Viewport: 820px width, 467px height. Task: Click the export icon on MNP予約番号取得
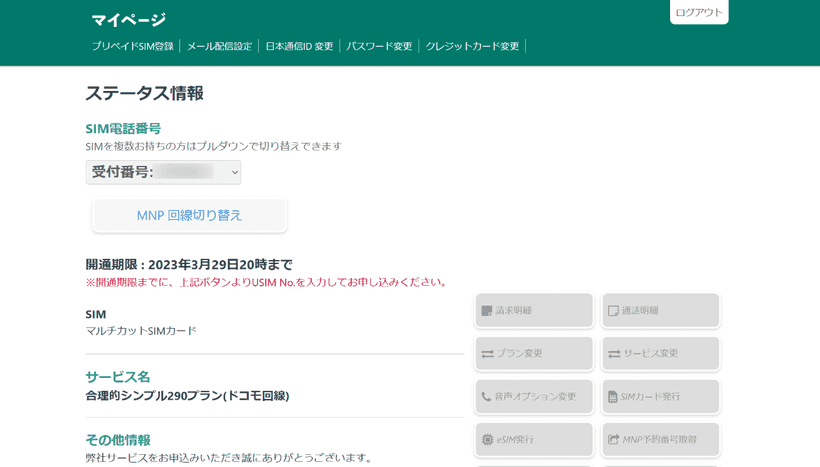point(613,439)
